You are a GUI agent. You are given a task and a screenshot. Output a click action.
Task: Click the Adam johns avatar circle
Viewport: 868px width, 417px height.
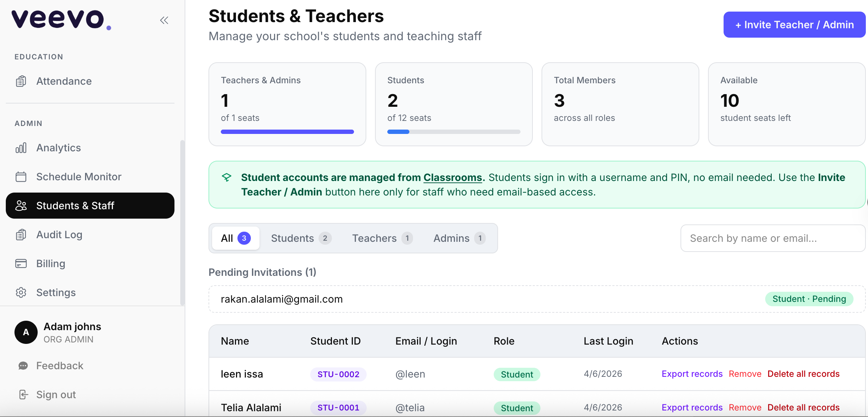[x=26, y=332]
